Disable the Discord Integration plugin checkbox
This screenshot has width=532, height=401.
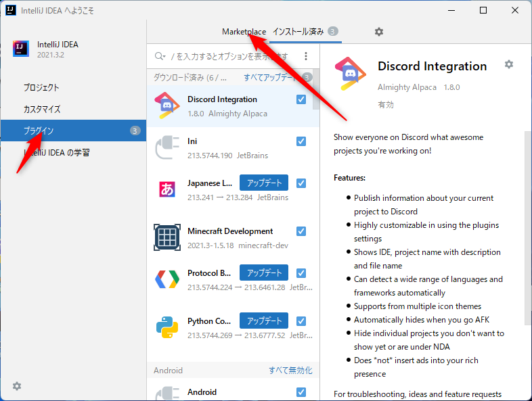tap(301, 99)
